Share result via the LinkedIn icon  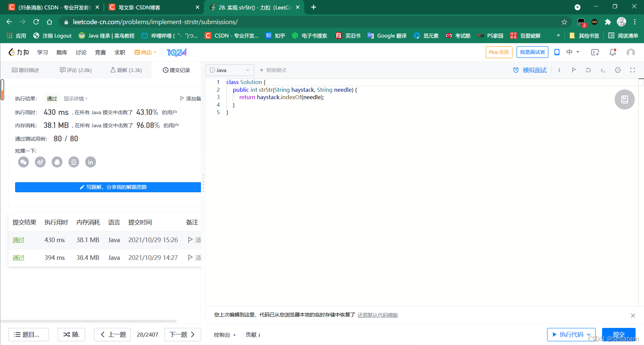click(91, 162)
